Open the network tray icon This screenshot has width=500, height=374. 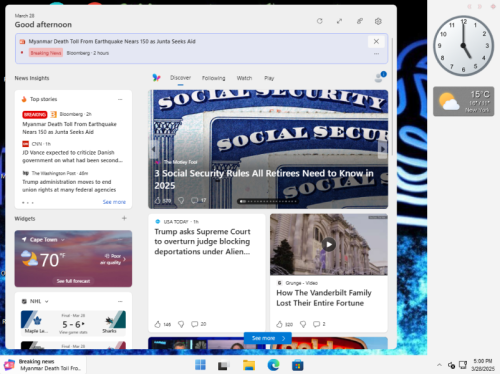463,365
